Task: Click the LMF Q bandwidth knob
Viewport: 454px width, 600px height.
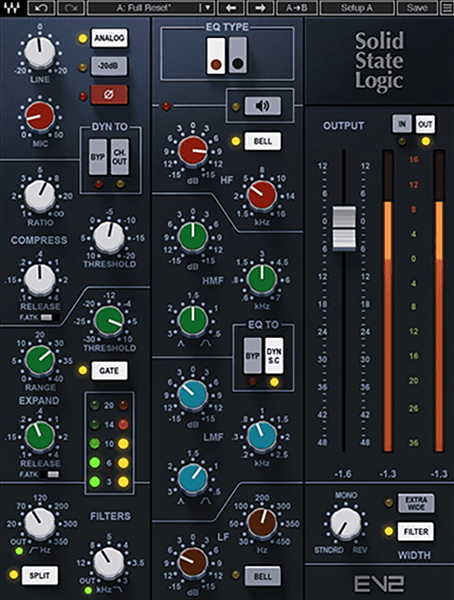Action: [193, 478]
